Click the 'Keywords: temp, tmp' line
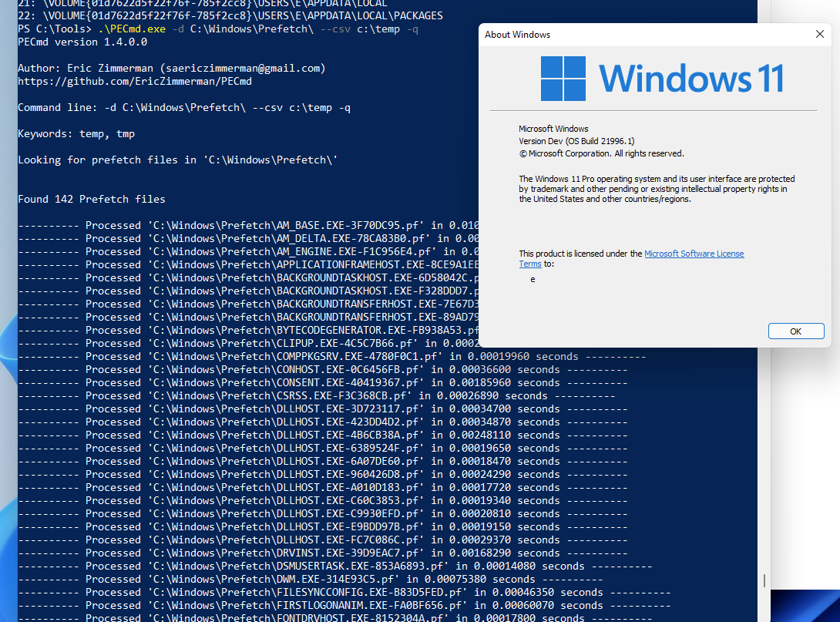The width and height of the screenshot is (840, 622). coord(76,134)
